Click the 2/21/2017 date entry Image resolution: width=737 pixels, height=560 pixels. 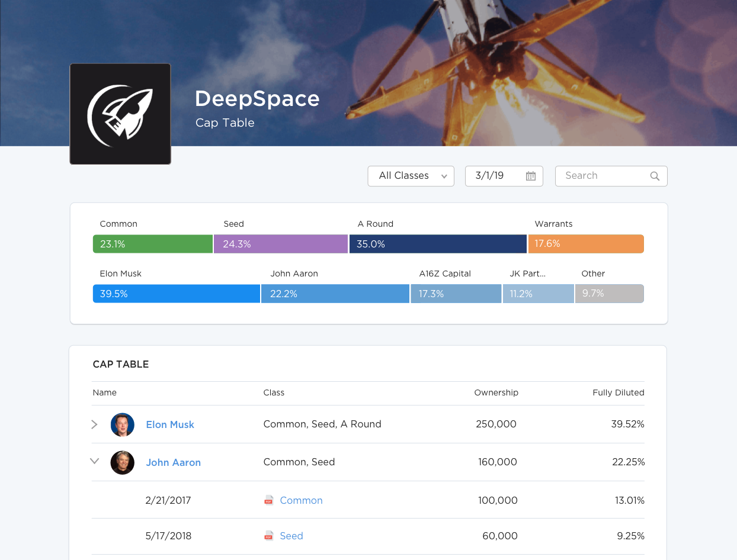coord(168,500)
